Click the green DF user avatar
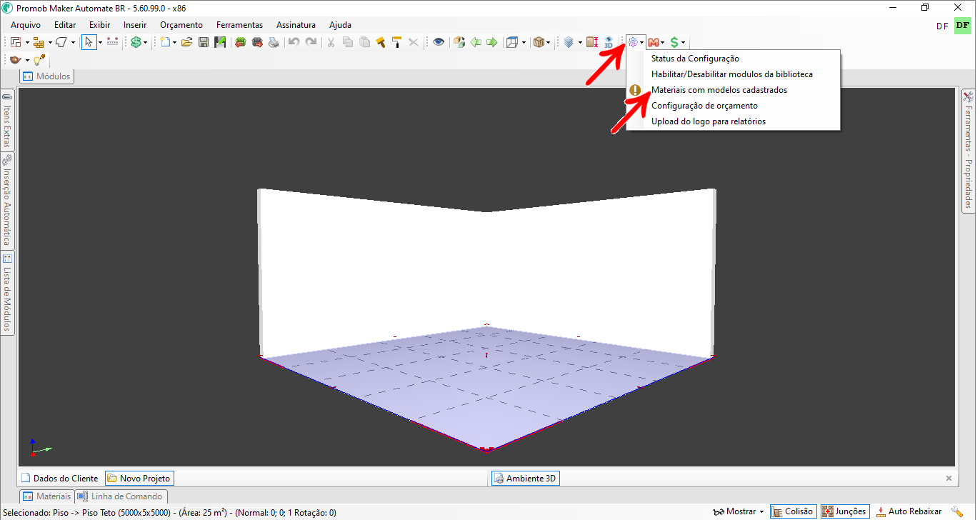This screenshot has width=980, height=520. click(x=963, y=26)
